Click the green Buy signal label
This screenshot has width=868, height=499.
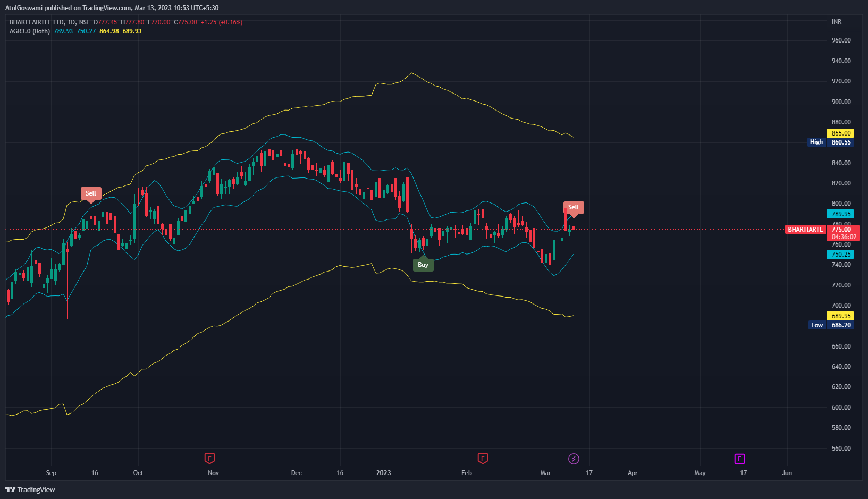423,265
